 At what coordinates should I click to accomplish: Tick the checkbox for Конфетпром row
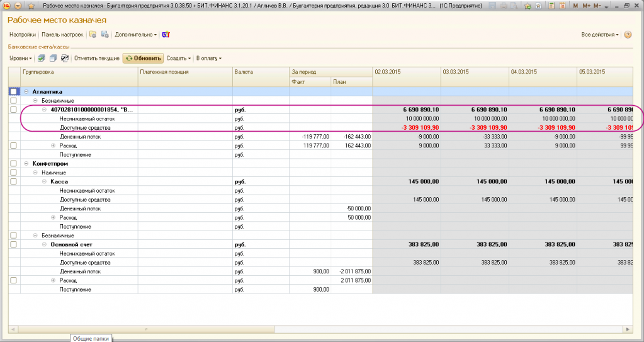pos(14,163)
